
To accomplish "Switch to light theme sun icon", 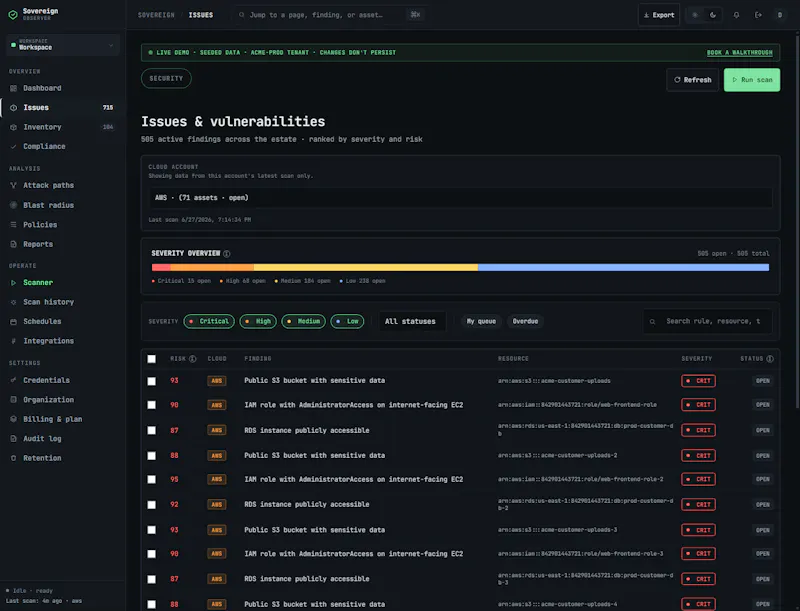I will [x=694, y=15].
